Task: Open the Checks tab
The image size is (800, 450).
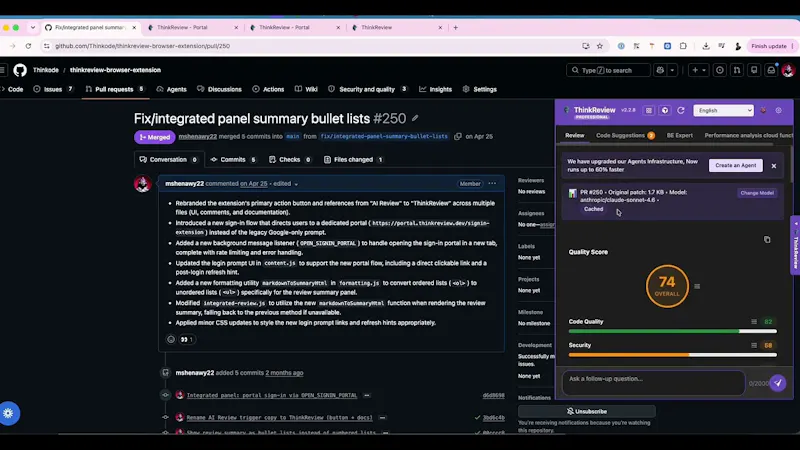Action: (290, 160)
